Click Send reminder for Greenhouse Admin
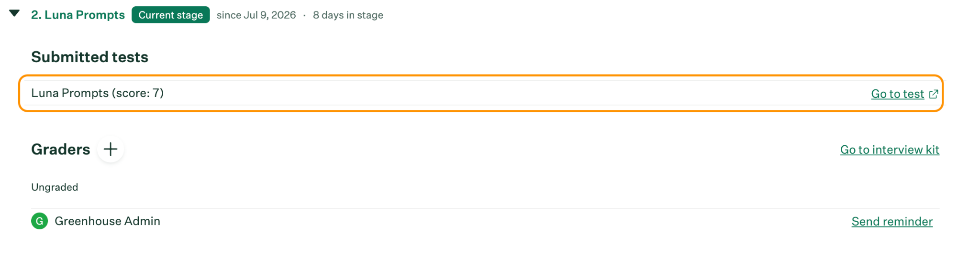980x258 pixels. 892,222
